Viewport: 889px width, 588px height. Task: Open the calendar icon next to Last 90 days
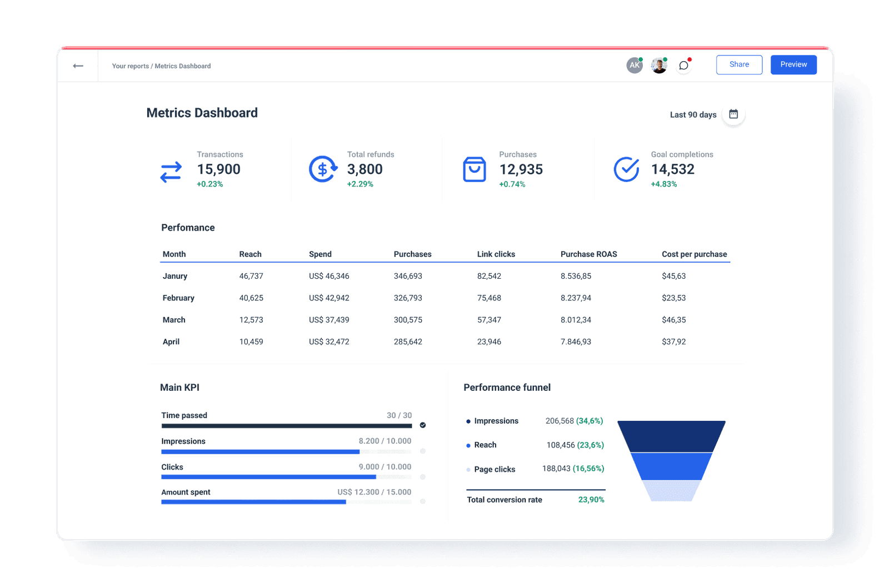[x=733, y=113]
